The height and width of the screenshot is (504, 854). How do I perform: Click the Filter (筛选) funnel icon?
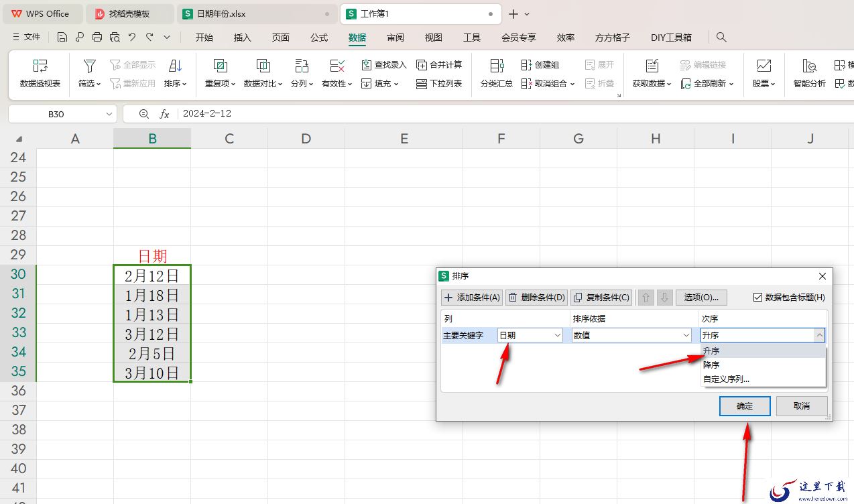coord(89,66)
